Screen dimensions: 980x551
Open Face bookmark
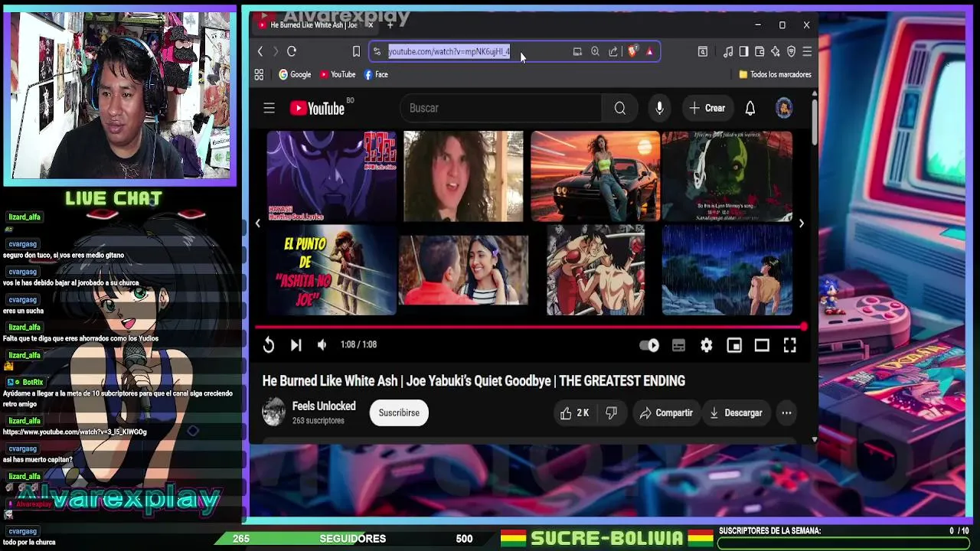coord(376,74)
